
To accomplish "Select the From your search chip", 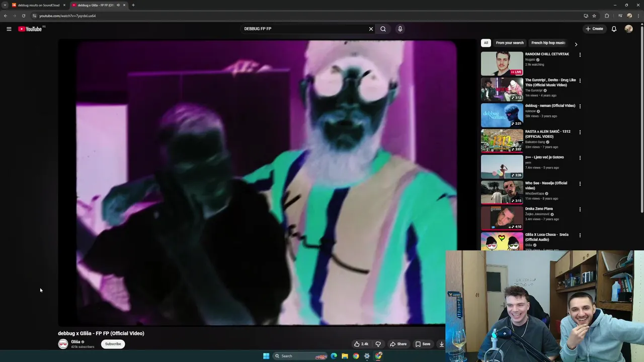I will 510,43.
